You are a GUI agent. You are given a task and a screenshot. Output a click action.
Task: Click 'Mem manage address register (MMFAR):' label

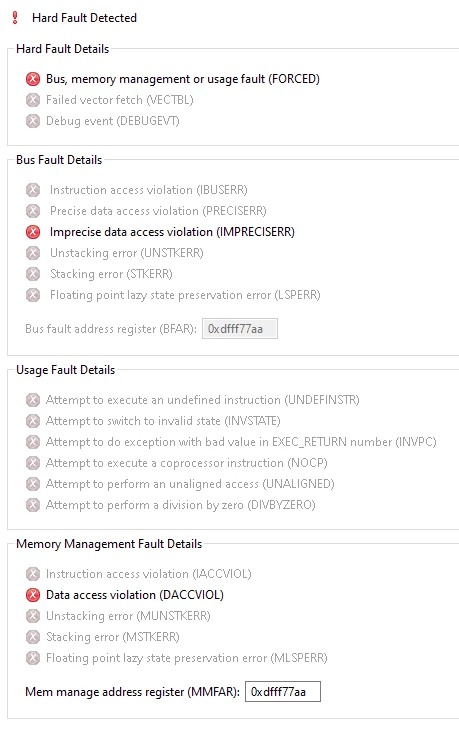(132, 692)
